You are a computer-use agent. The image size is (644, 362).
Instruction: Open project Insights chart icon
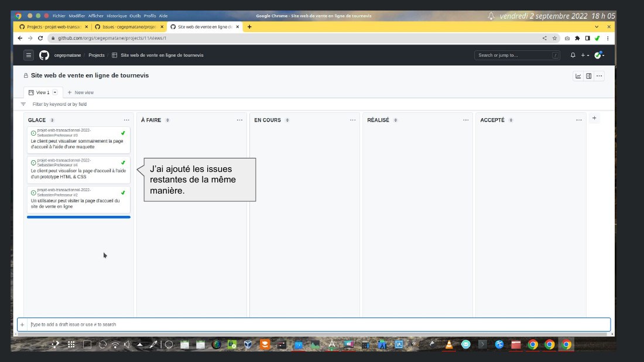click(578, 76)
